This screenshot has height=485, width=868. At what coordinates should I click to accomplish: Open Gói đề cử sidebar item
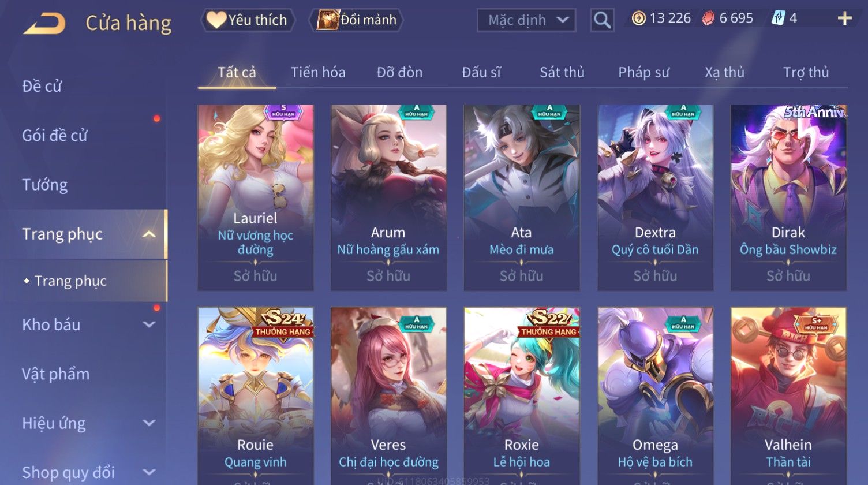(x=55, y=136)
